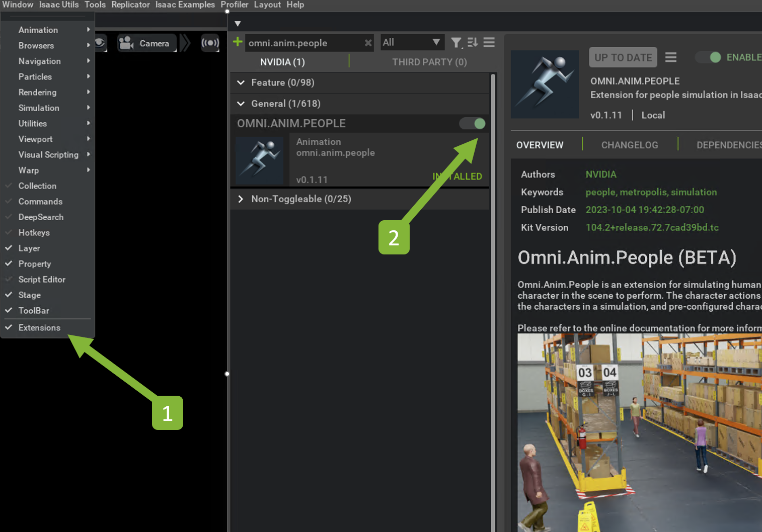Click the UP TO DATE button

click(x=623, y=57)
